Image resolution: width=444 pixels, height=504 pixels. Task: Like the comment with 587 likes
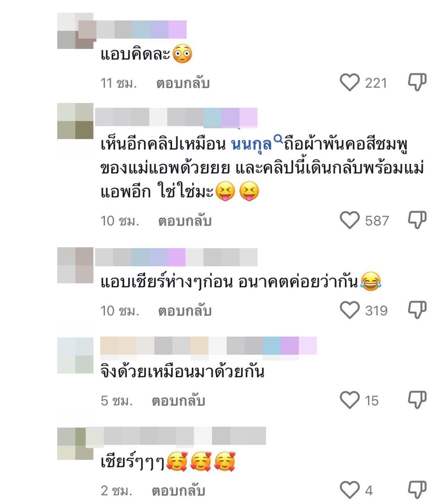tap(349, 220)
